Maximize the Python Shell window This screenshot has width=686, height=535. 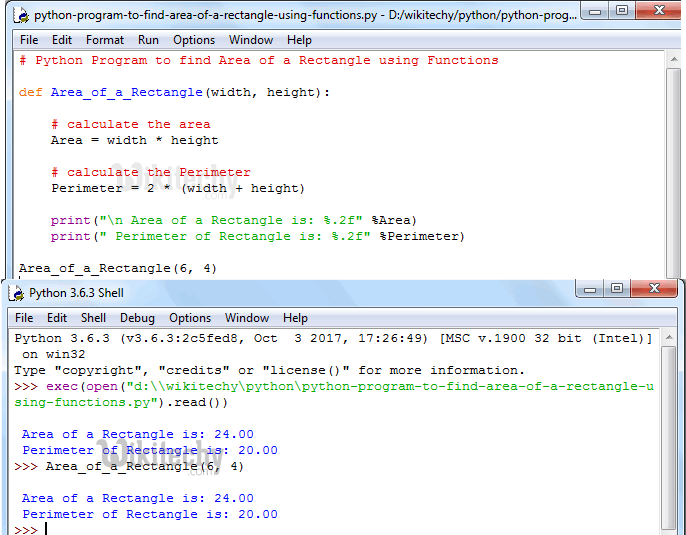(618, 289)
